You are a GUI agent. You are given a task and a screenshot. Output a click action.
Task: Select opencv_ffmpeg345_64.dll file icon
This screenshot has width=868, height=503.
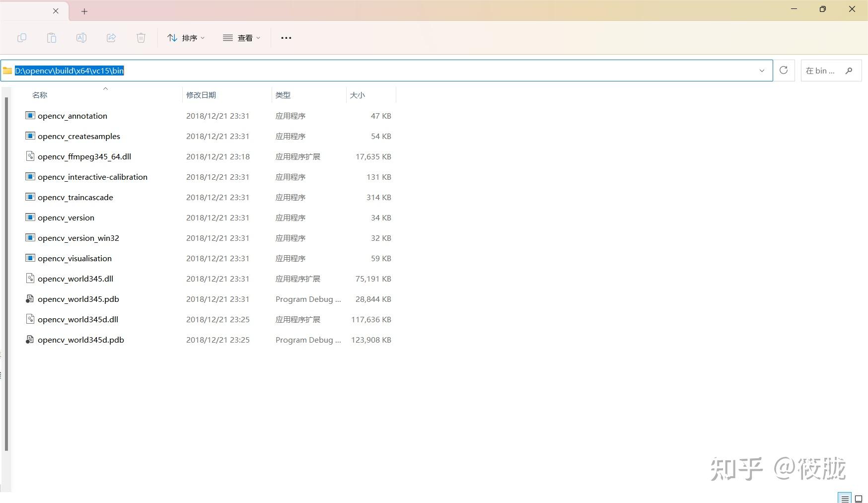(x=30, y=156)
